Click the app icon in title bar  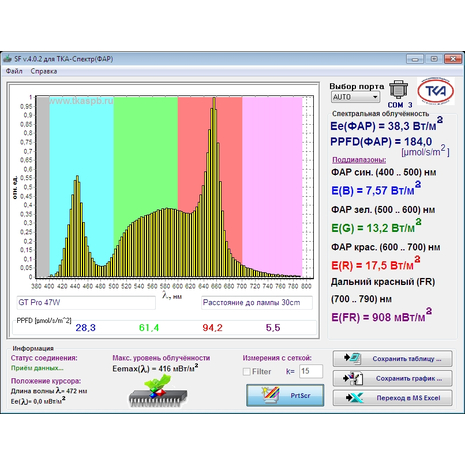tap(7, 59)
